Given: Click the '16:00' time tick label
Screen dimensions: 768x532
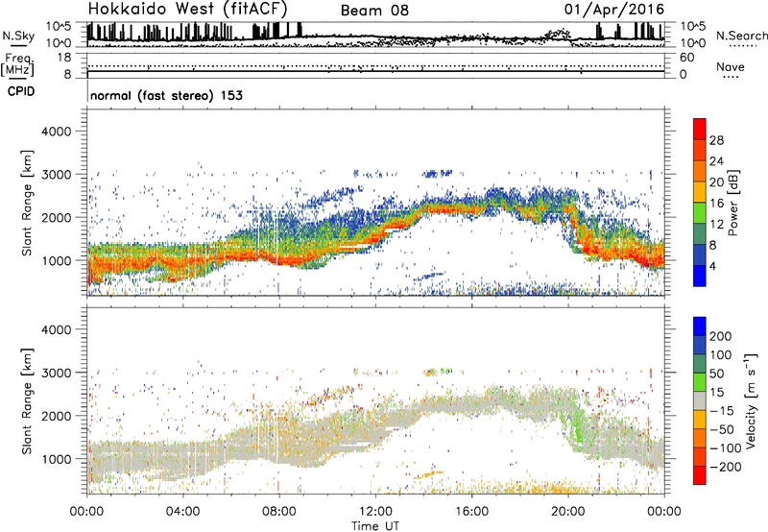Looking at the screenshot, I should [471, 512].
